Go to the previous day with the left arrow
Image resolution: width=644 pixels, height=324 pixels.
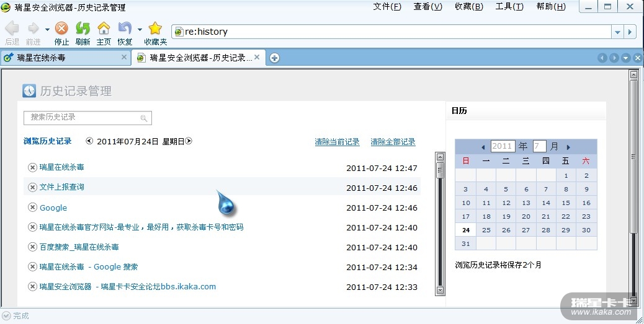(x=89, y=141)
